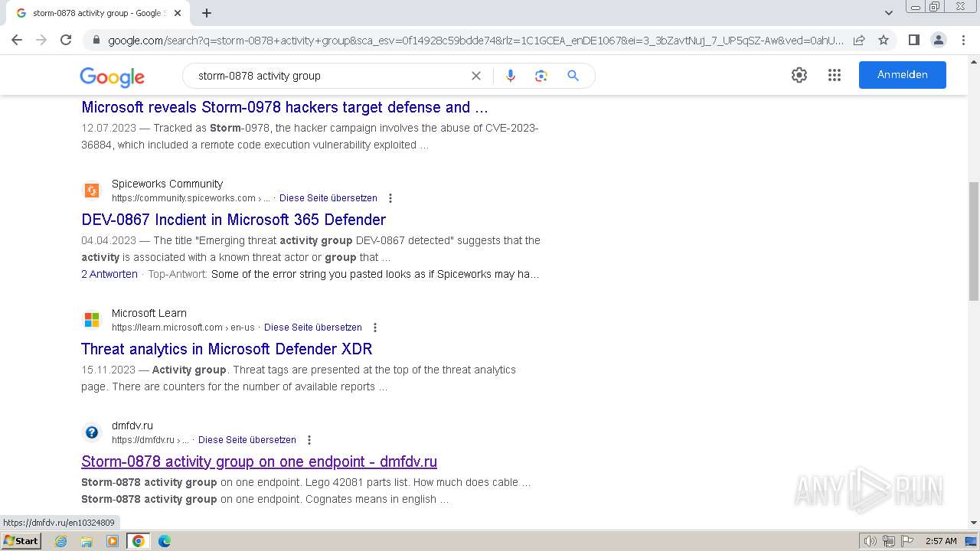This screenshot has height=551, width=980.
Task: Open Chrome three-dot menu
Action: 963,40
